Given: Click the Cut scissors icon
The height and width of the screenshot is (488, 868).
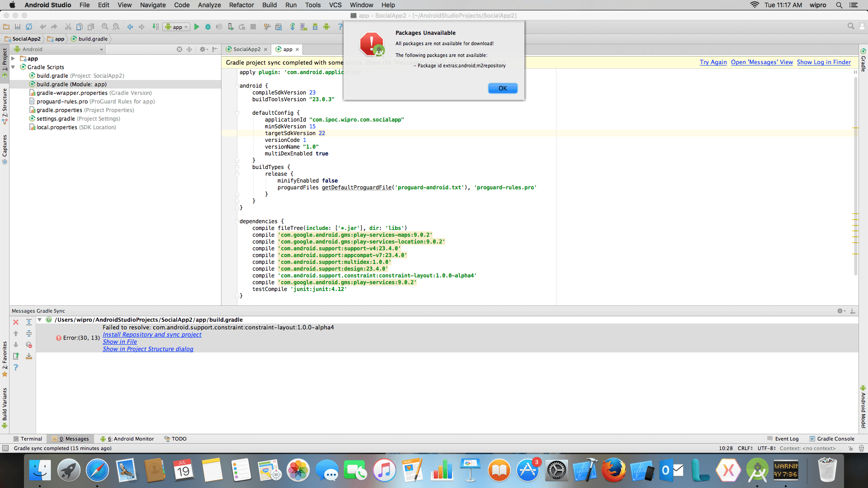Looking at the screenshot, I should click(x=68, y=27).
